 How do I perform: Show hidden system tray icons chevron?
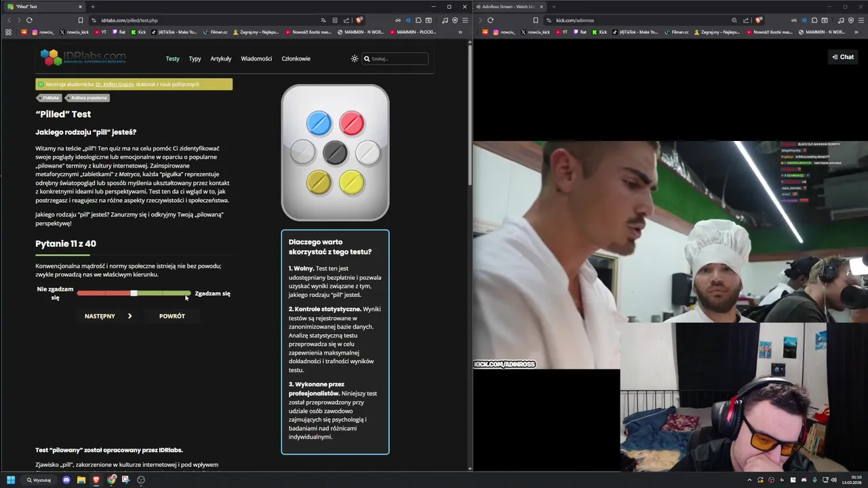749,480
